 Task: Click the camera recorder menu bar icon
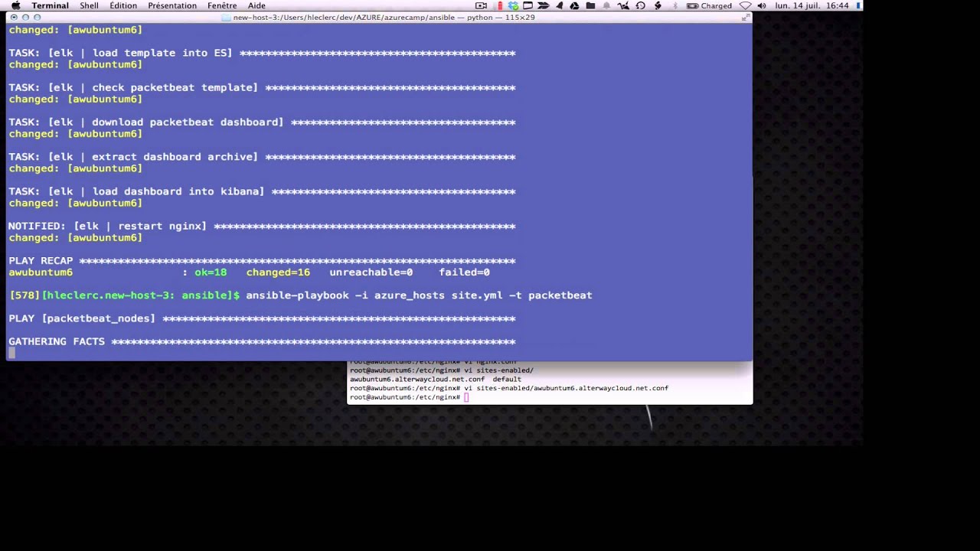coord(481,5)
